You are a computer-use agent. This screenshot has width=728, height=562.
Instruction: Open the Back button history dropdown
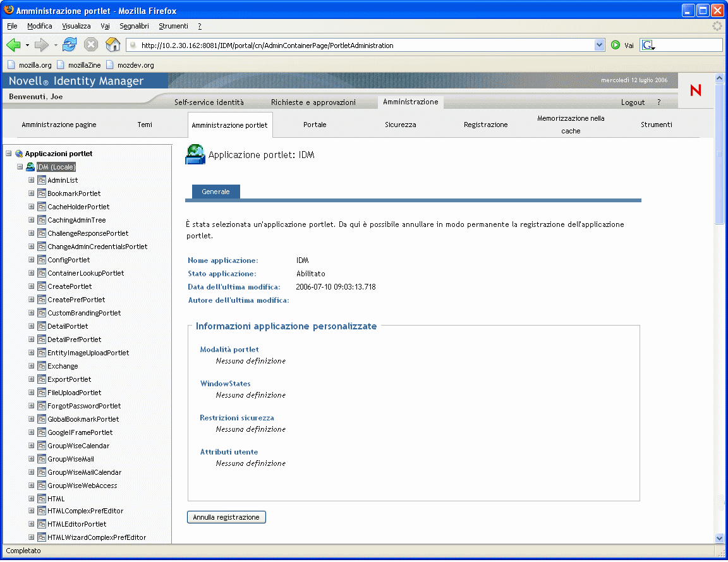coord(27,45)
